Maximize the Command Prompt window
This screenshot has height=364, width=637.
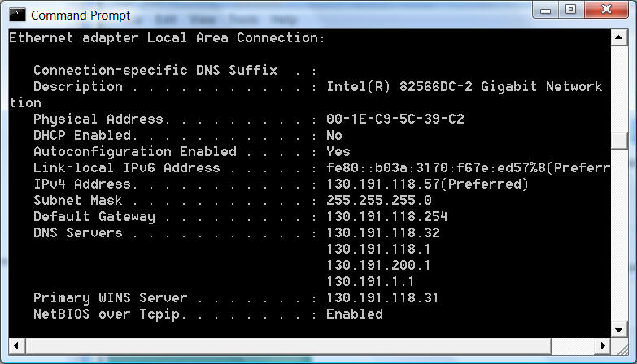(571, 10)
